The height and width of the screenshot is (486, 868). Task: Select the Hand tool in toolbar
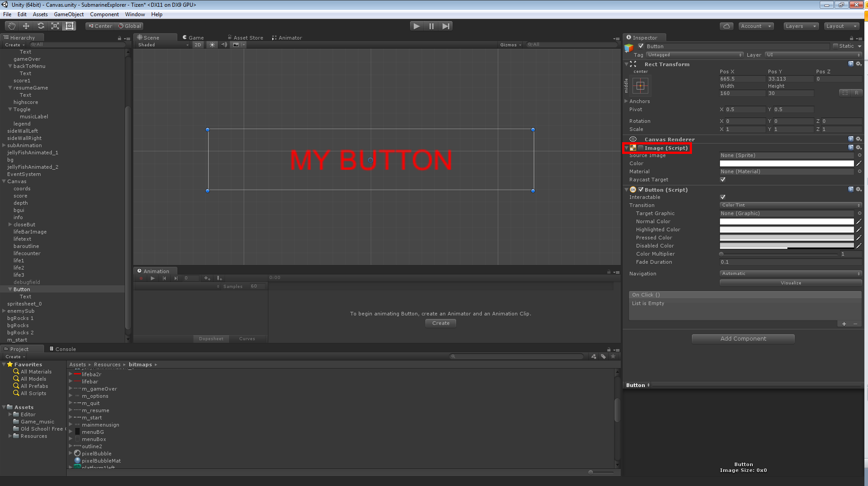point(12,26)
